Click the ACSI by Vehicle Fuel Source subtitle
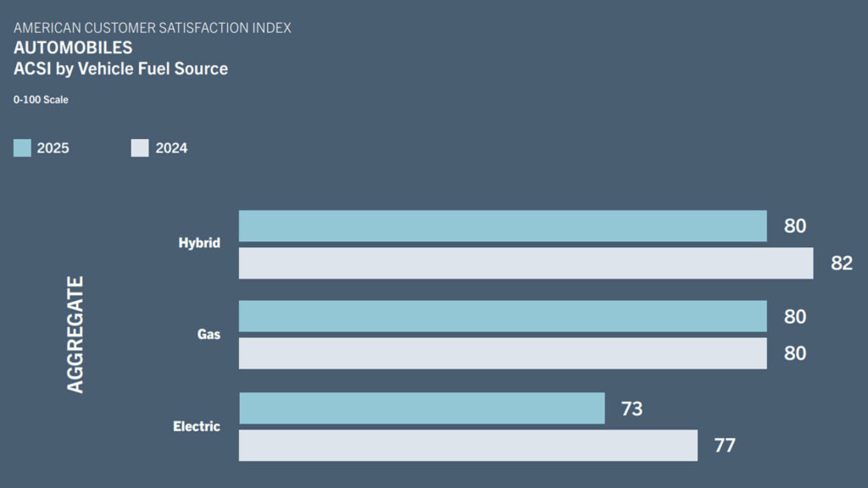This screenshot has height=488, width=868. (x=120, y=69)
